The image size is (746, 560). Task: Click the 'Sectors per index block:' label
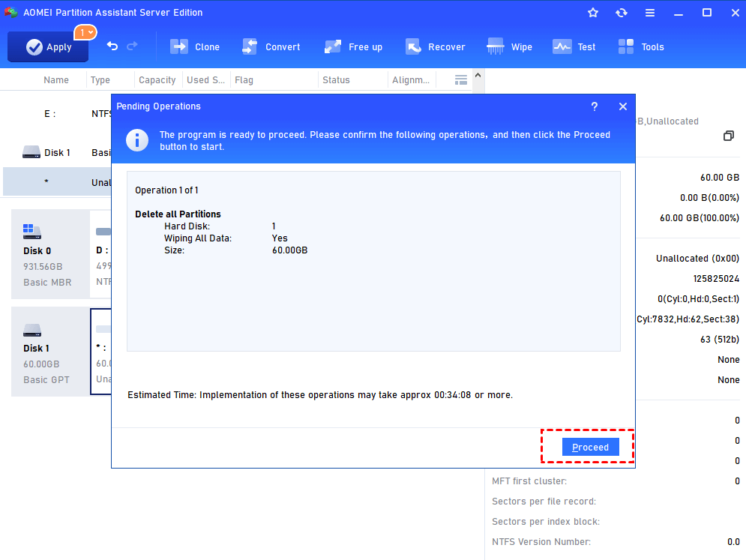[546, 522]
